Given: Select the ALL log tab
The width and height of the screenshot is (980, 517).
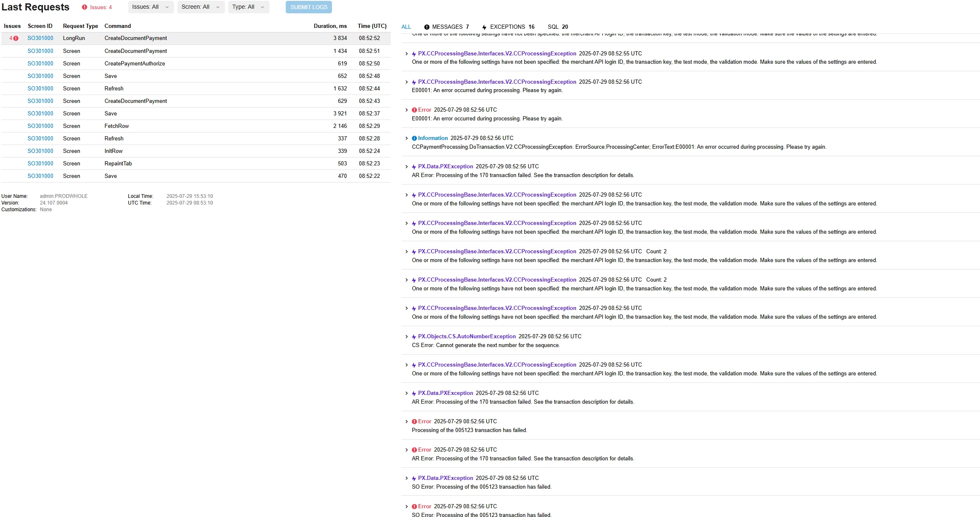Looking at the screenshot, I should (x=406, y=27).
